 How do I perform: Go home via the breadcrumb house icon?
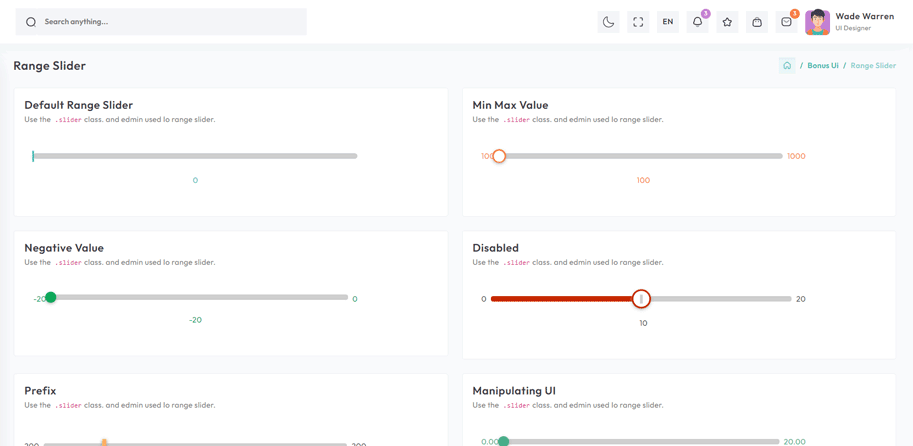pyautogui.click(x=787, y=66)
